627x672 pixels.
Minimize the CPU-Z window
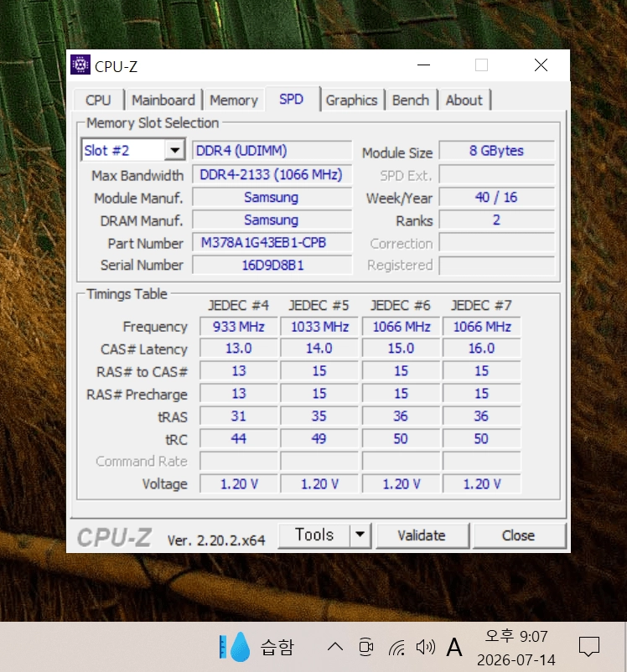point(423,65)
